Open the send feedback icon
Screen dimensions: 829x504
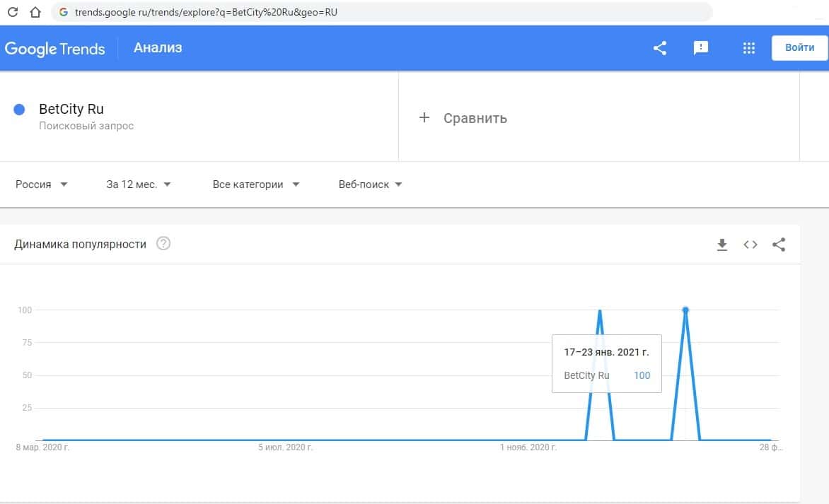[701, 48]
